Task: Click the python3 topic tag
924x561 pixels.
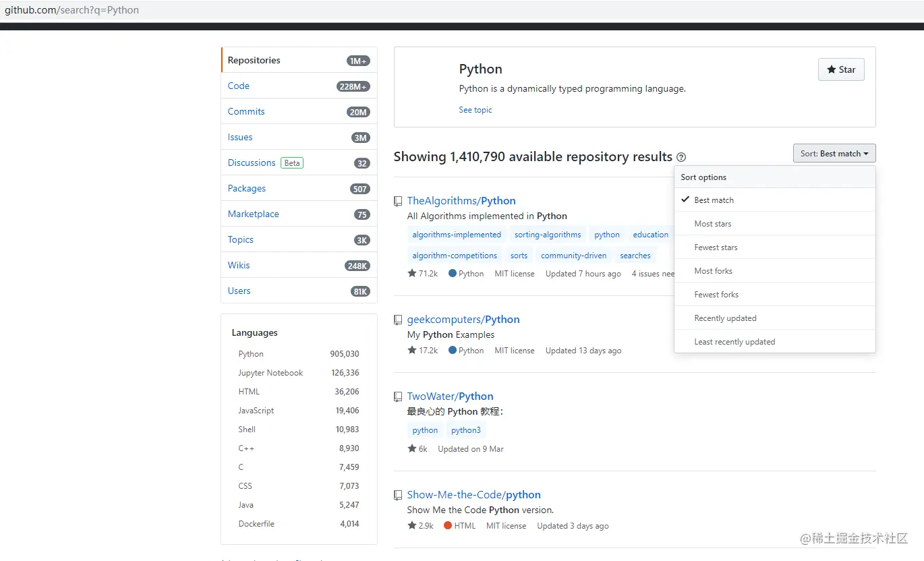Action: tap(466, 430)
